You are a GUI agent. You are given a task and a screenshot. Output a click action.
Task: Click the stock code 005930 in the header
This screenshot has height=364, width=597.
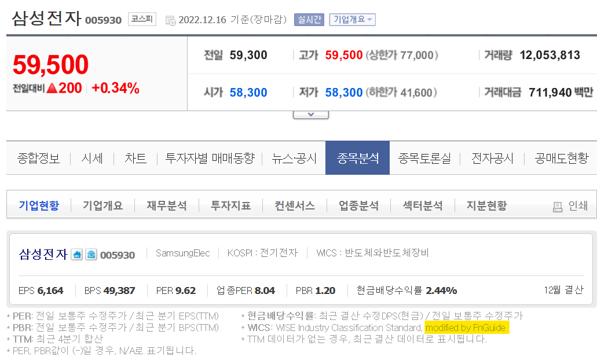[x=103, y=20]
